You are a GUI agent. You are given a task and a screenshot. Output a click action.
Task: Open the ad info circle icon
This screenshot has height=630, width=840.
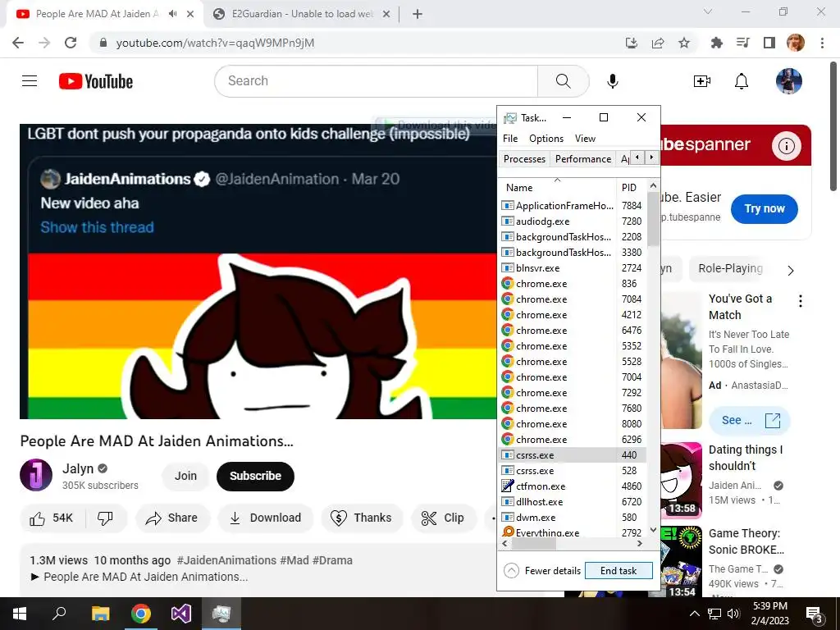786,146
